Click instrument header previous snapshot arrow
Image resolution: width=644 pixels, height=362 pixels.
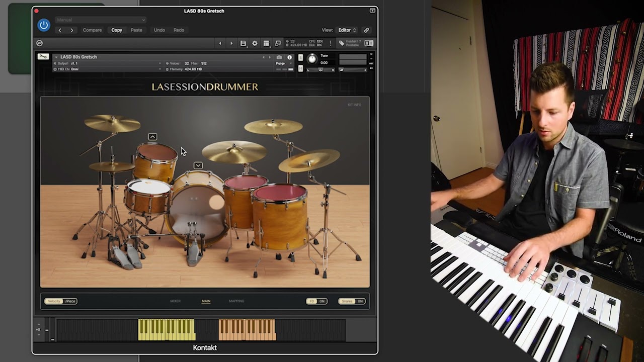(x=264, y=57)
